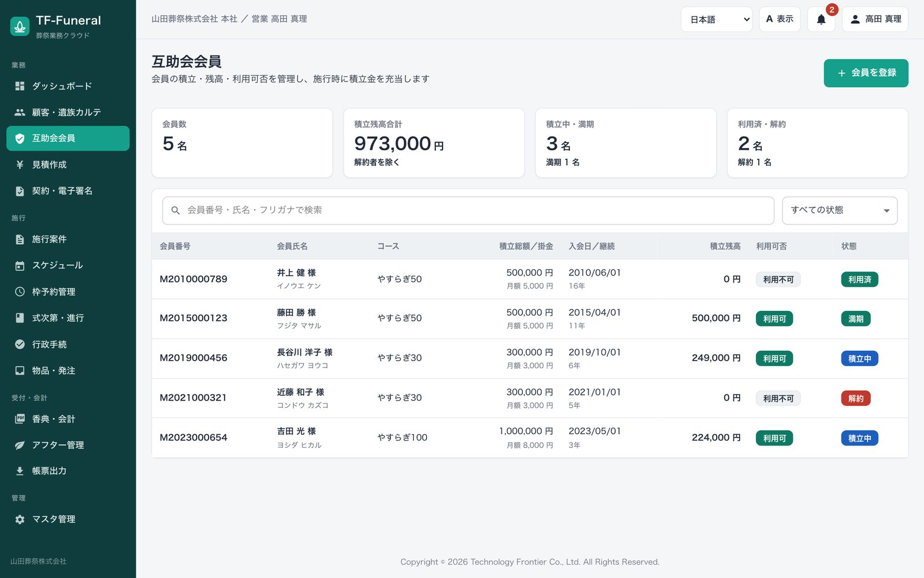Click the 入会日／継続 column header

[x=591, y=246]
